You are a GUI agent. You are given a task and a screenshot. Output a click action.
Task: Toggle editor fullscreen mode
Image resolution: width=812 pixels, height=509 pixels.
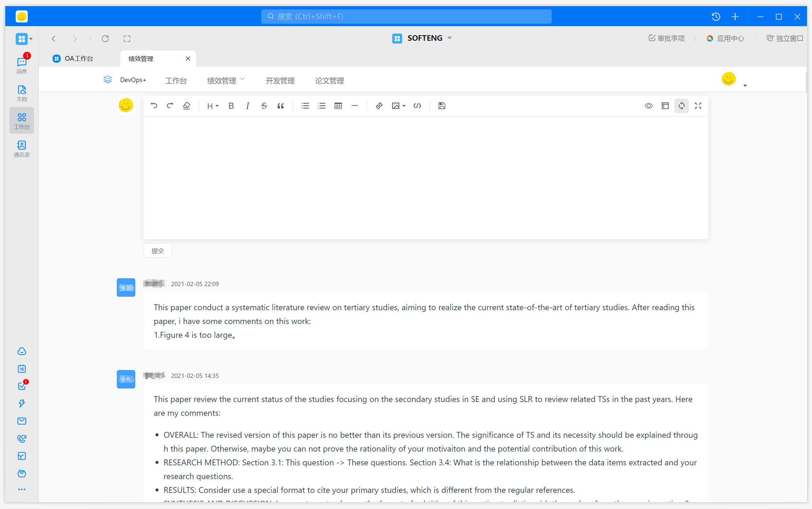[698, 106]
